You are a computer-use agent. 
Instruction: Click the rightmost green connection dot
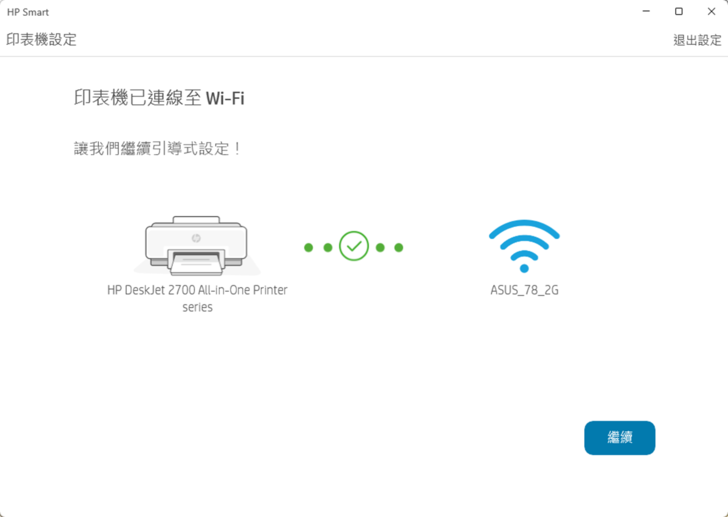point(399,247)
